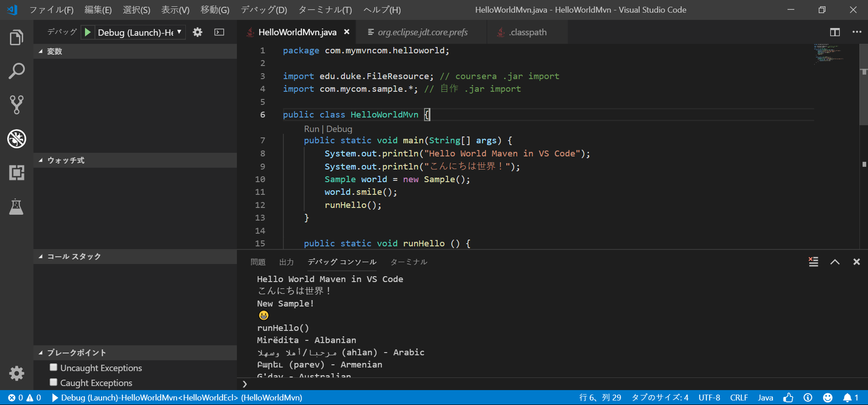Viewport: 868px width, 405px height.
Task: Click the Debug code lens above main
Action: 339,129
